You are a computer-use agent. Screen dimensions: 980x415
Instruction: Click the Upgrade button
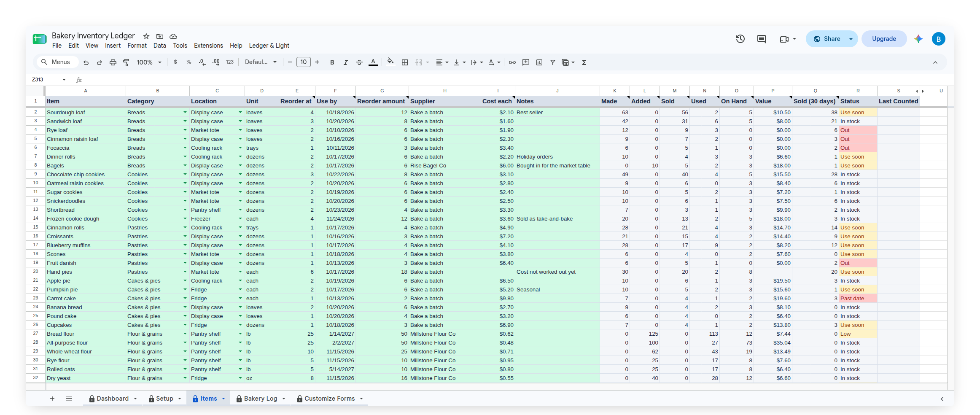click(884, 39)
